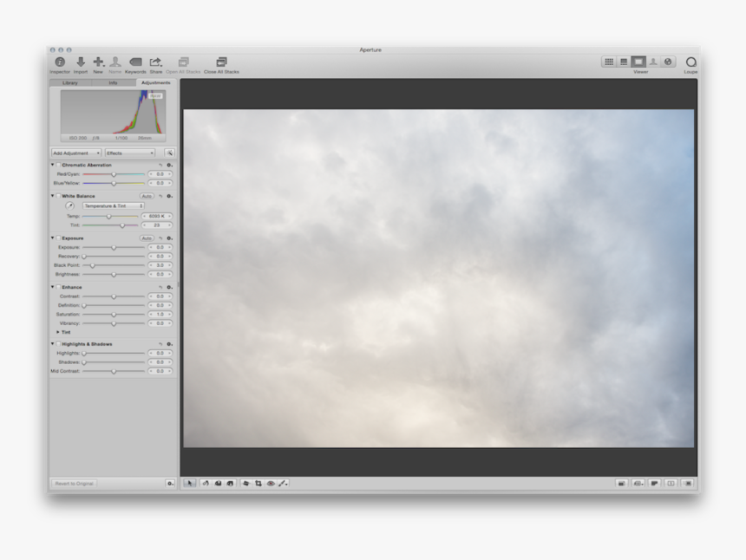The width and height of the screenshot is (746, 560).
Task: Open the New plus toolbar icon
Action: (x=98, y=62)
